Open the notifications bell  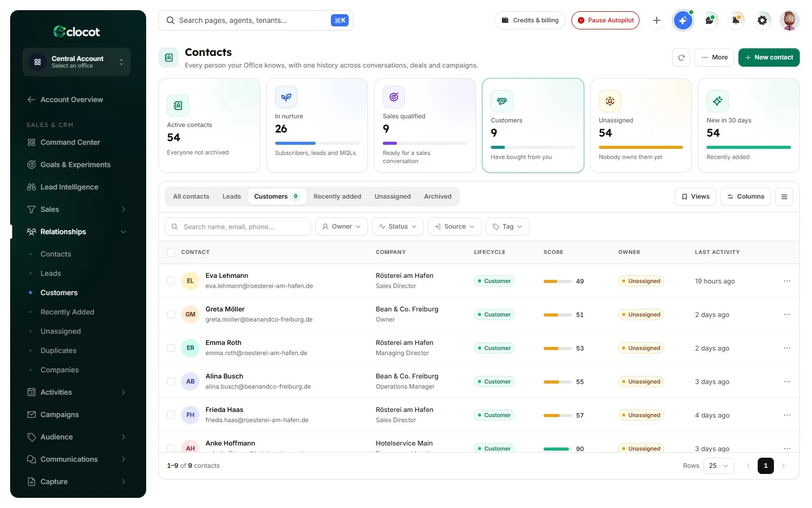pos(736,20)
